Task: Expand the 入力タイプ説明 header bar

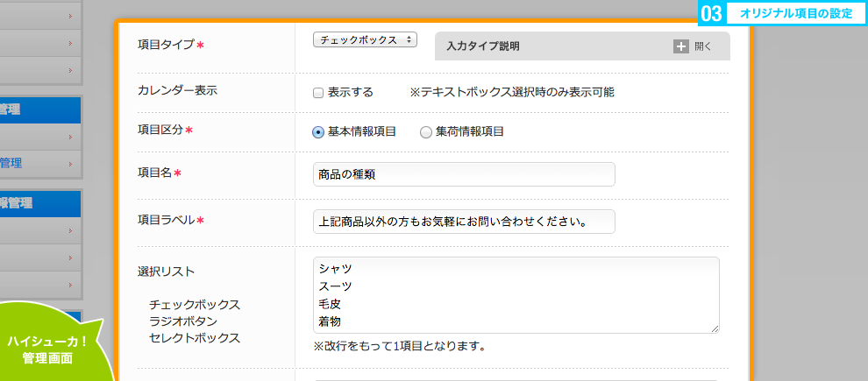Action: tap(582, 46)
